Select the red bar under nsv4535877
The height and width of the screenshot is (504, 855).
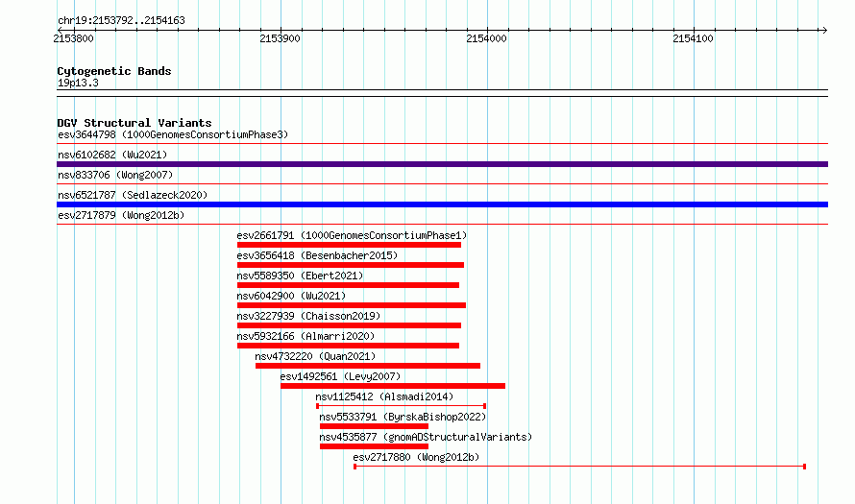[374, 446]
